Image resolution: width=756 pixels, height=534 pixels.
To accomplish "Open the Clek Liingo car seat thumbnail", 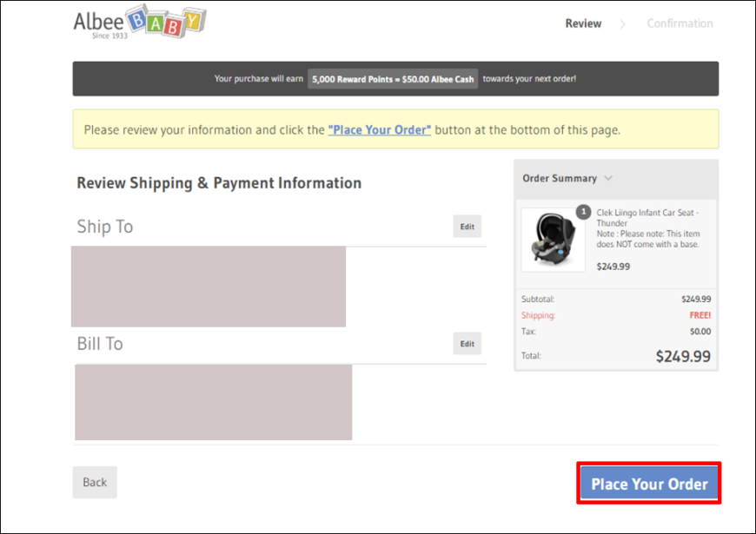I will click(x=553, y=240).
